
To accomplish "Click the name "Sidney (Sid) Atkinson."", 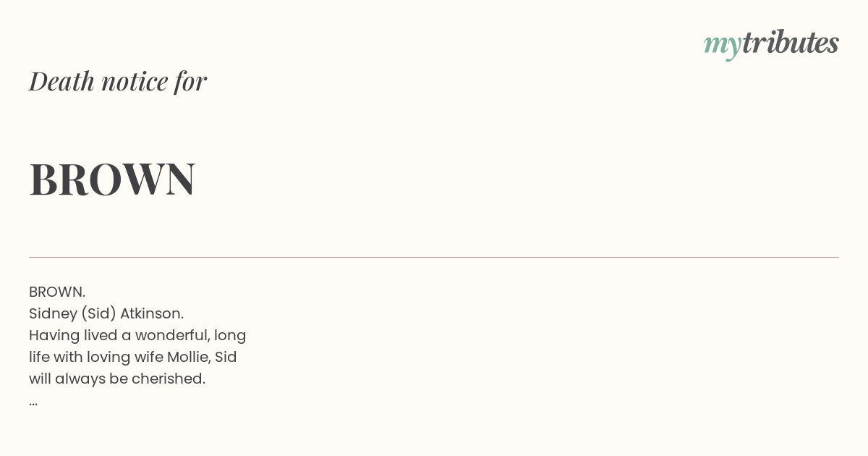I will (x=106, y=314).
